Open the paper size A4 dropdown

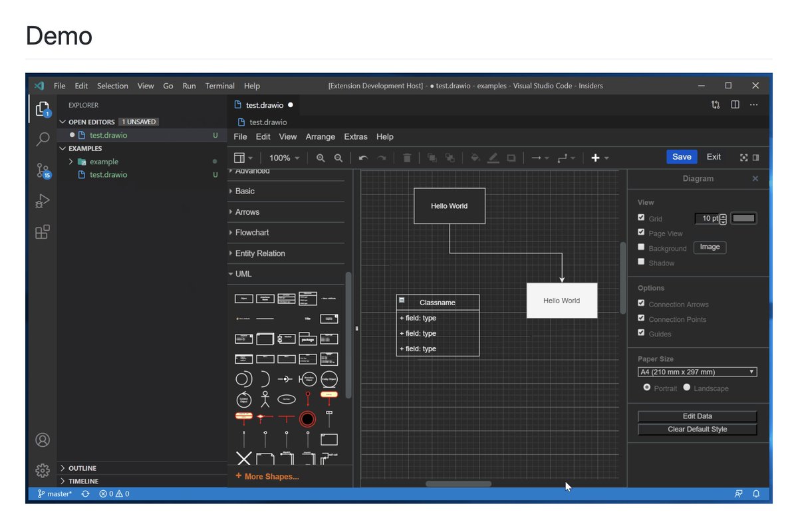[x=697, y=372]
